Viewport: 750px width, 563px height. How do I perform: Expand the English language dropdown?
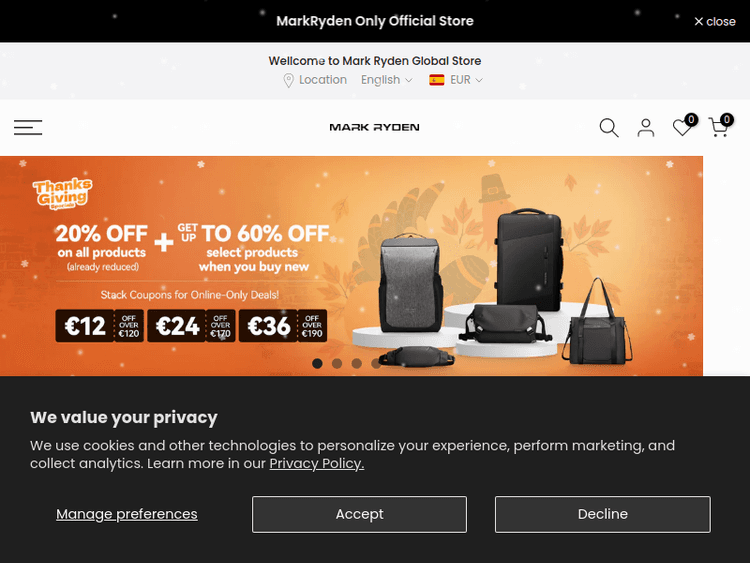[x=386, y=80]
